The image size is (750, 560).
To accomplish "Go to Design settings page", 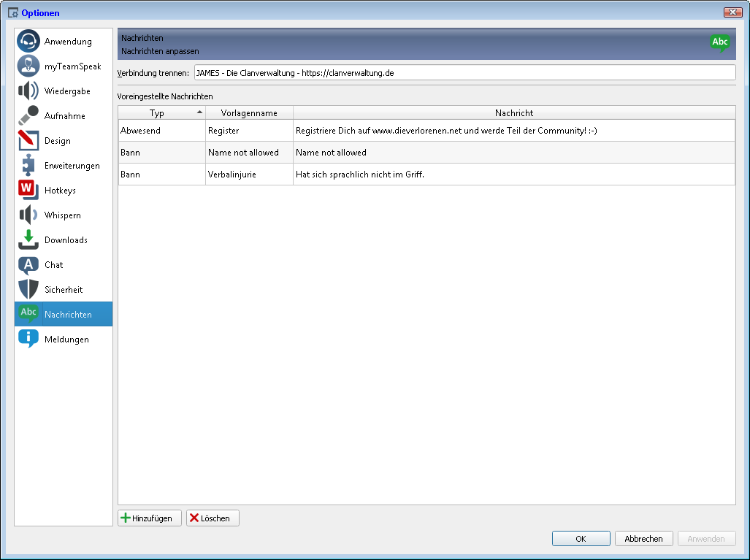I will point(64,141).
